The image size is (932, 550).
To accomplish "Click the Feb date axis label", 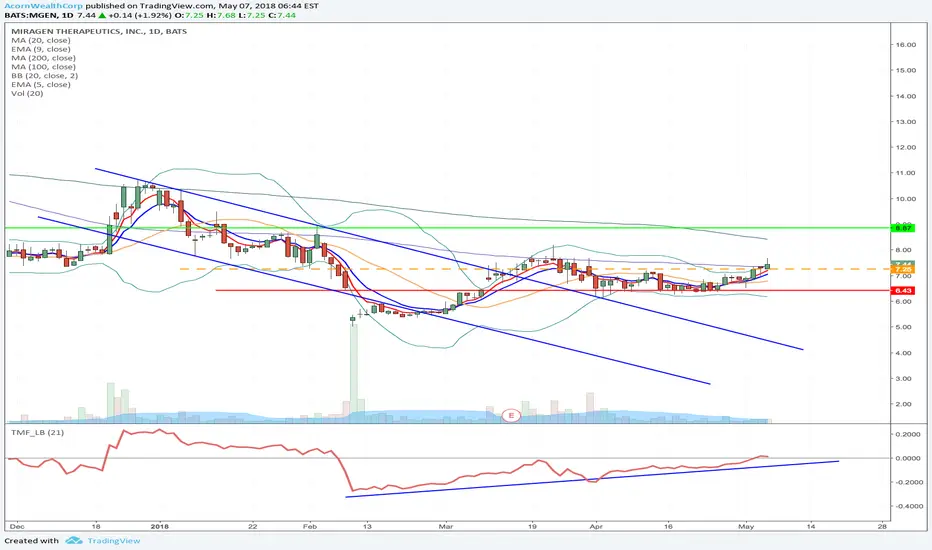I will pos(309,526).
